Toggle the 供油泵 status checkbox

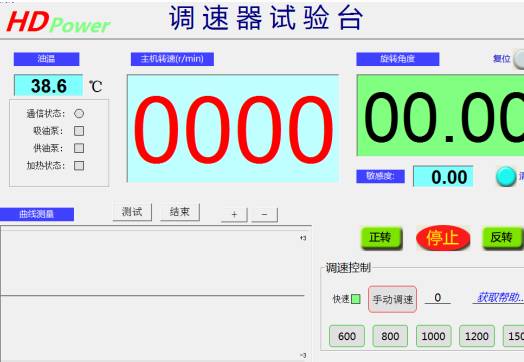(x=79, y=148)
